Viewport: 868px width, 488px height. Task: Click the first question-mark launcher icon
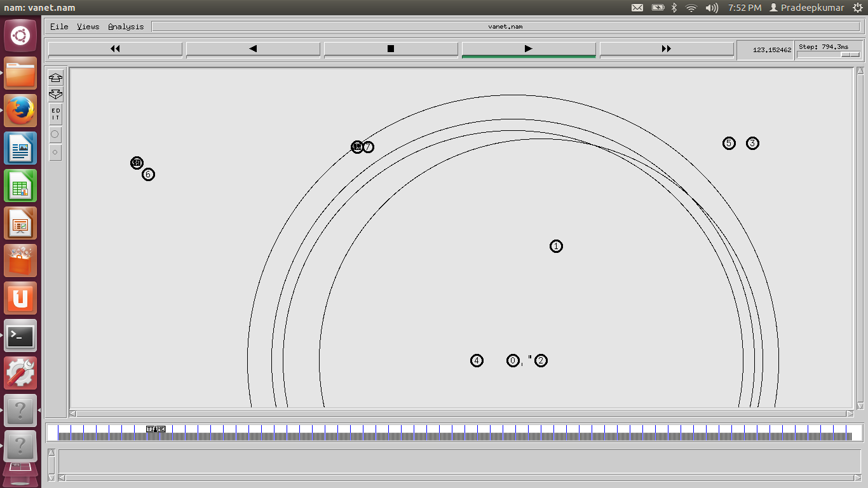[20, 410]
